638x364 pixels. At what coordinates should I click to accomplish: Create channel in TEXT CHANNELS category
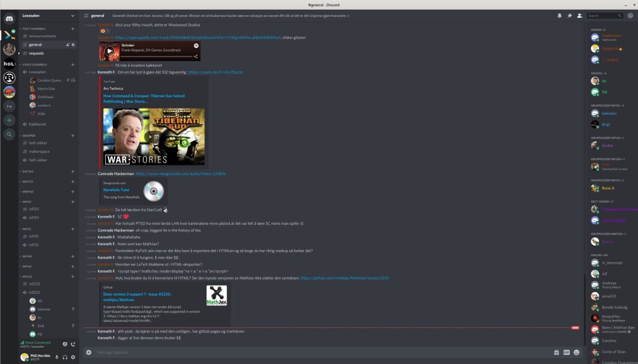[x=73, y=29]
